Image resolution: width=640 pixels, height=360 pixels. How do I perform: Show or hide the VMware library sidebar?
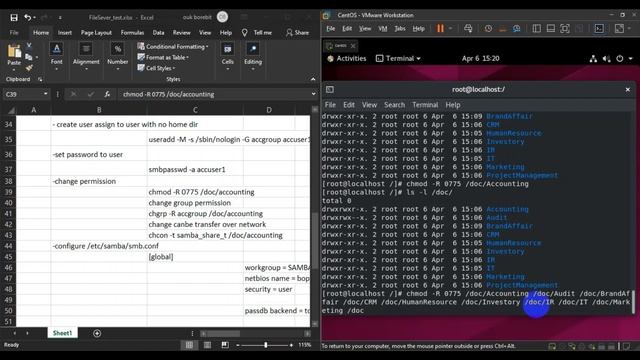click(x=537, y=29)
